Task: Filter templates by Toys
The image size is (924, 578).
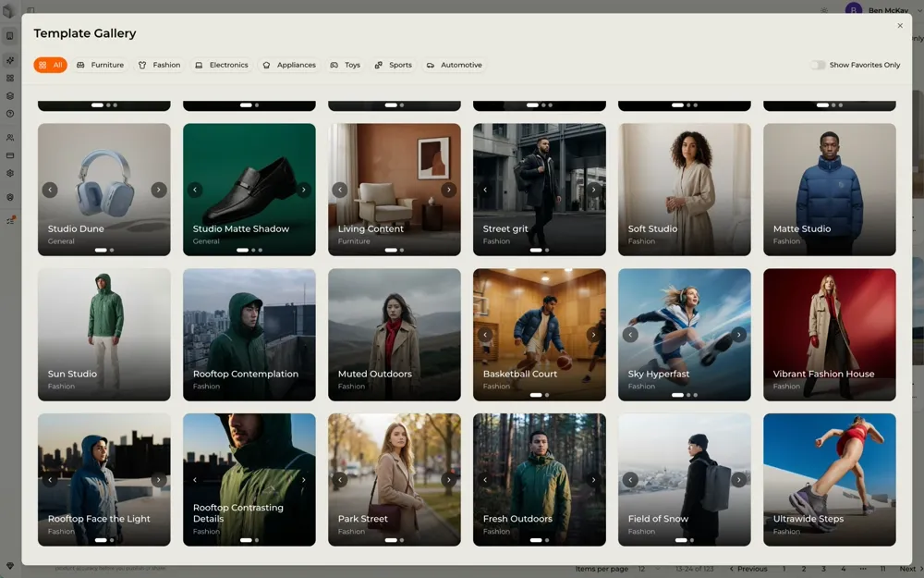Action: (346, 65)
